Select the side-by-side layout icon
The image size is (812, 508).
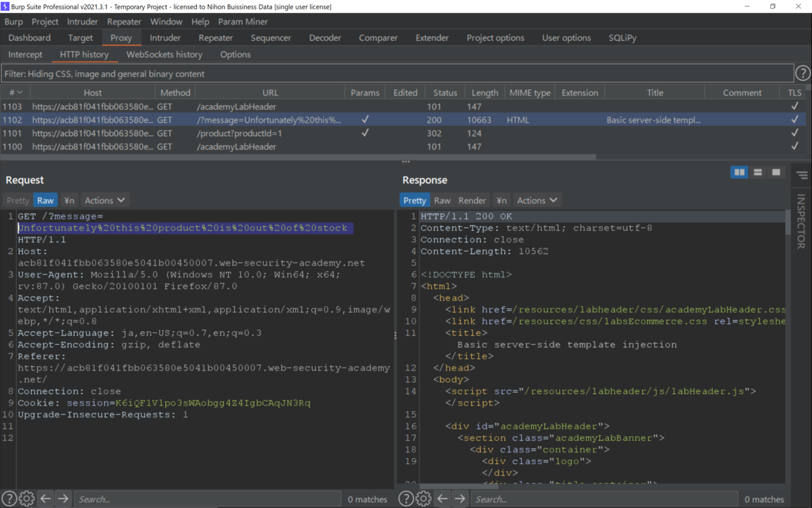coord(740,173)
